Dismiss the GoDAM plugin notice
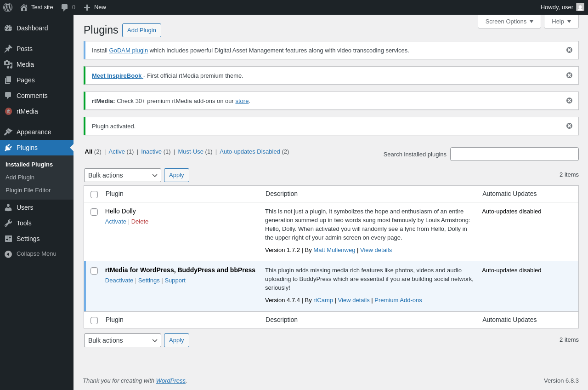Screen dimensions: 588x390 point(569,50)
